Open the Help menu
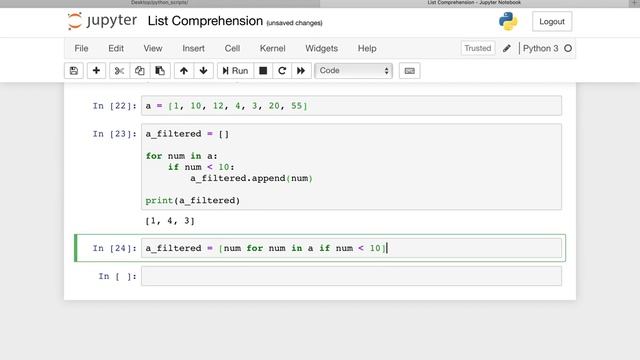Screen dimensions: 640x360 click(367, 48)
